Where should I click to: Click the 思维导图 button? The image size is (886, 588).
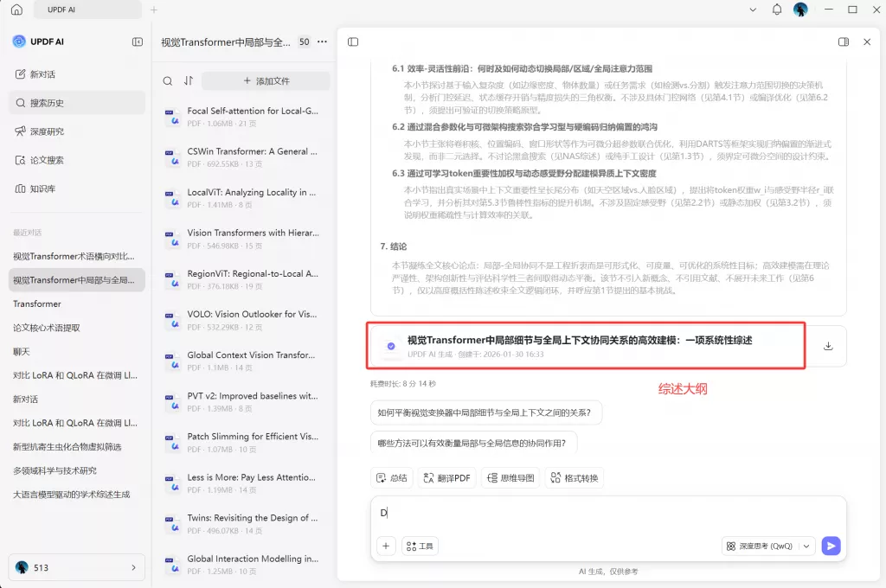(510, 477)
